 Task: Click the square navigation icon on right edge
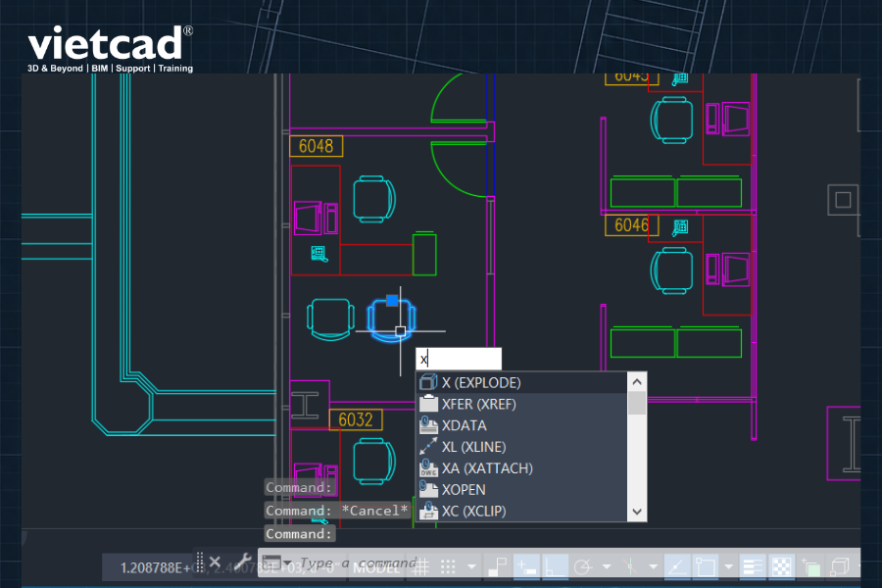pyautogui.click(x=843, y=200)
